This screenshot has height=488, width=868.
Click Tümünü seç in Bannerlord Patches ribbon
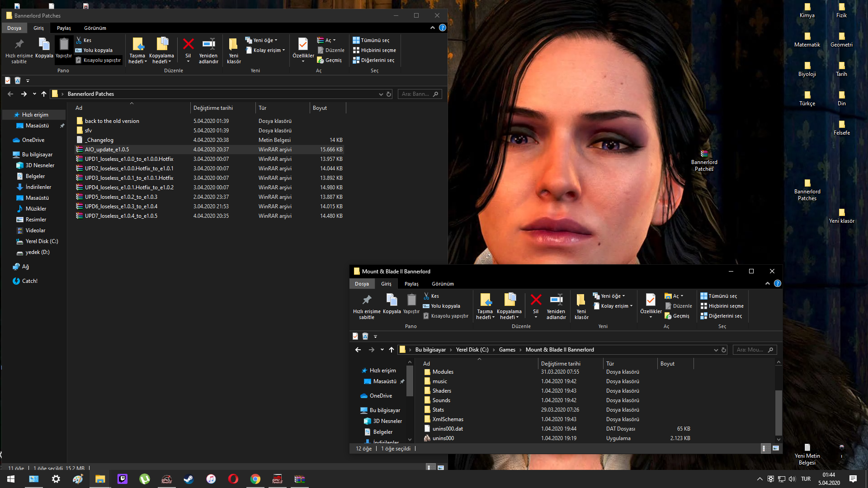(x=371, y=40)
